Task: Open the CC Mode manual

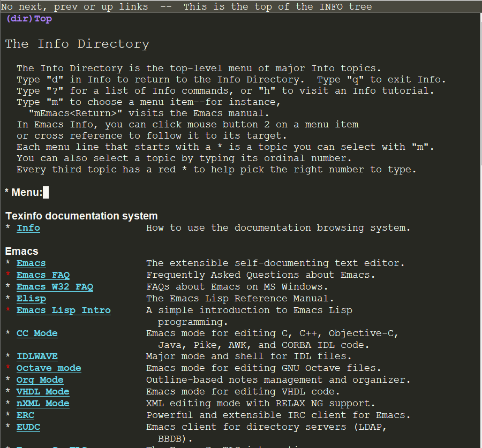Action: point(37,333)
